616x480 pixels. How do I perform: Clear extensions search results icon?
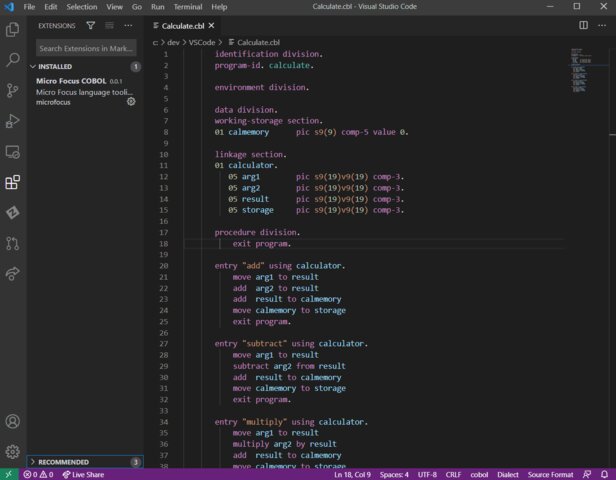[x=110, y=26]
